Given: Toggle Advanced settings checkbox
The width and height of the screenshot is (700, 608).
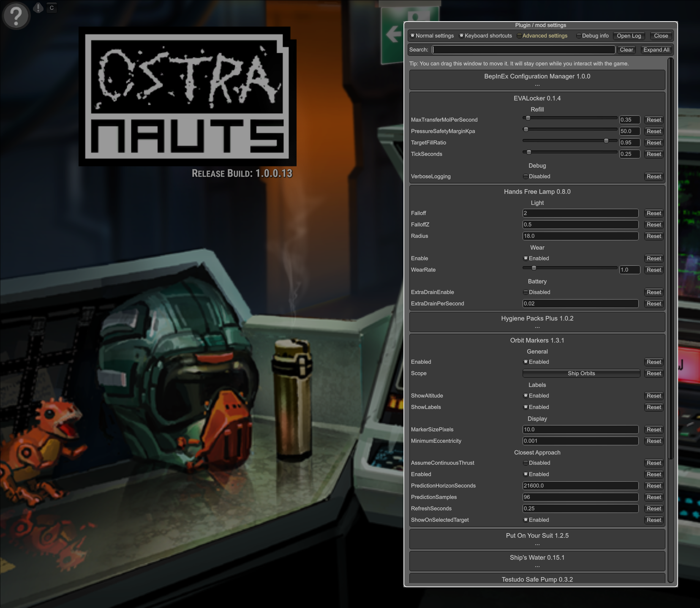Looking at the screenshot, I should point(542,36).
